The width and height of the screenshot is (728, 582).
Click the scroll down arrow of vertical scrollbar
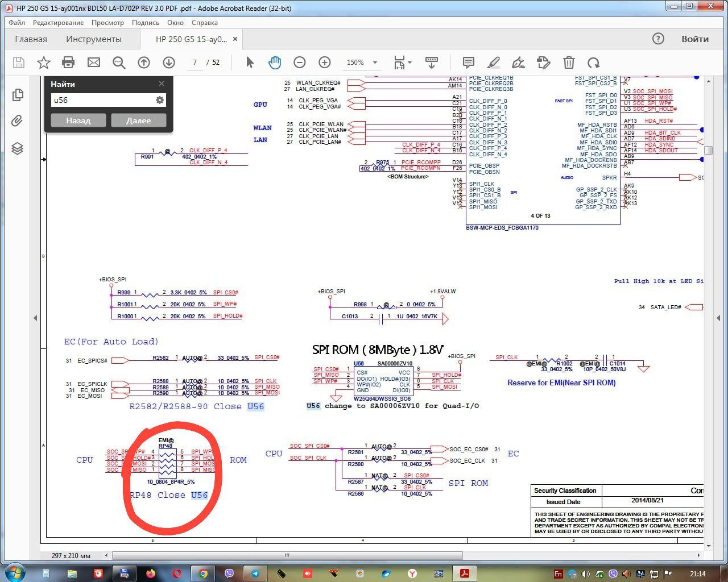(x=709, y=546)
